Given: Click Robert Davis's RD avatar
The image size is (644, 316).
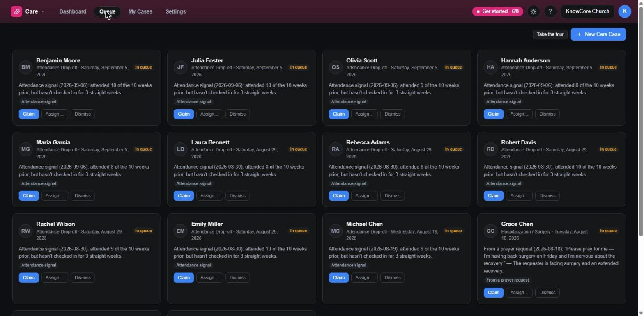Looking at the screenshot, I should point(490,149).
